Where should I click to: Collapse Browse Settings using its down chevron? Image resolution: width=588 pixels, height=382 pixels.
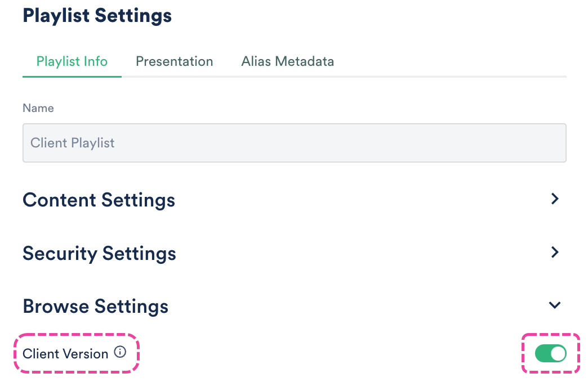pos(555,305)
